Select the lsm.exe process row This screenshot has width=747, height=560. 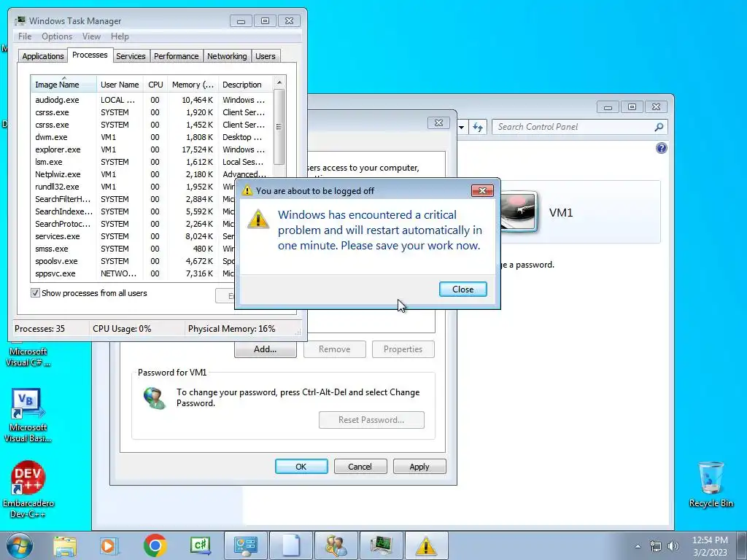tap(152, 162)
